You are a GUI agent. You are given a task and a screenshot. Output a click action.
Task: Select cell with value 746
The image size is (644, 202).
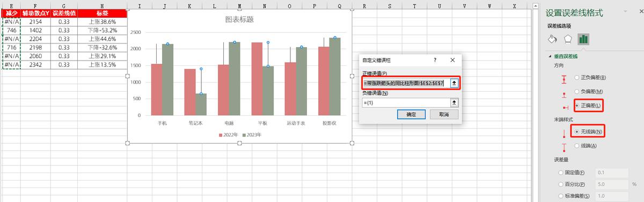click(12, 30)
